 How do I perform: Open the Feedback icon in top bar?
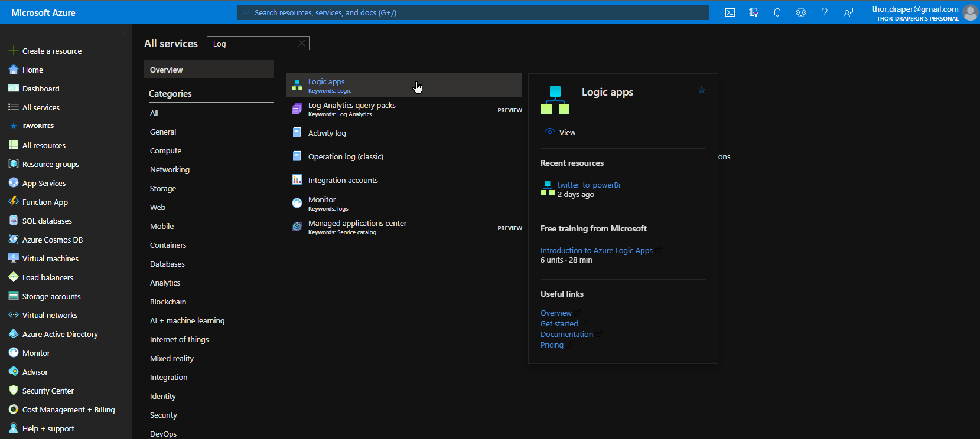point(848,12)
